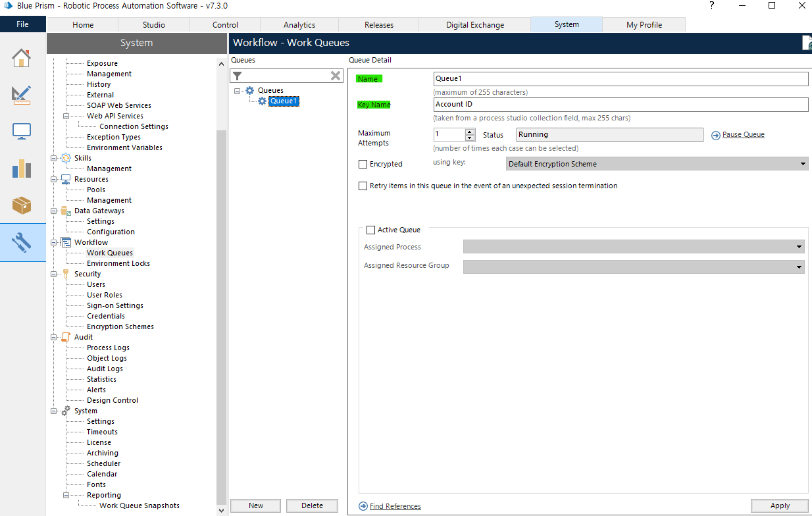Collapse the Queues root node

237,91
